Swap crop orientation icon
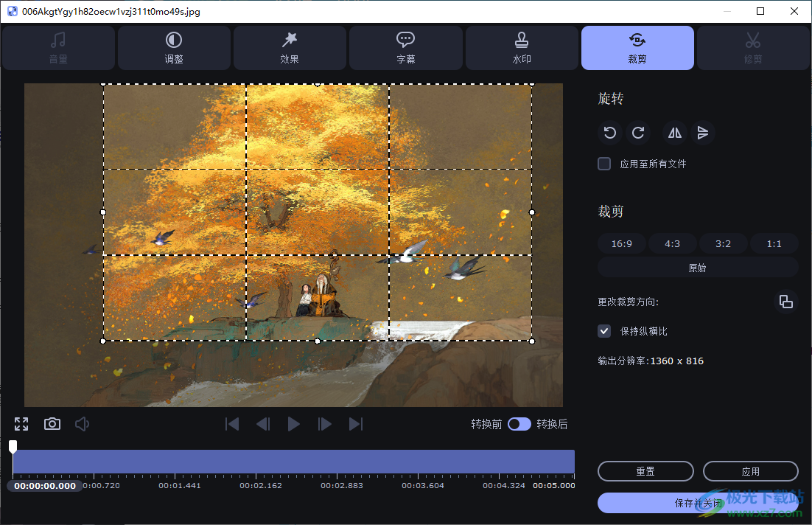Viewport: 812px width, 525px height. (786, 302)
